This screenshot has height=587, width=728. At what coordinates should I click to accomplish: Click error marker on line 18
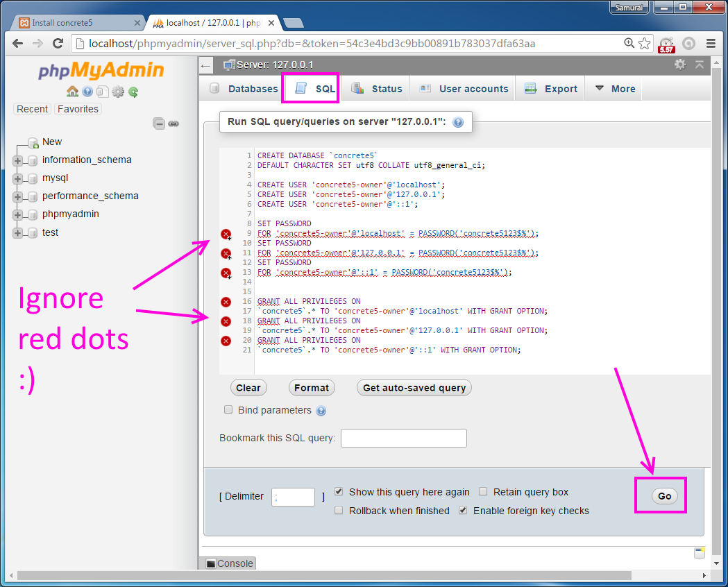coord(226,321)
